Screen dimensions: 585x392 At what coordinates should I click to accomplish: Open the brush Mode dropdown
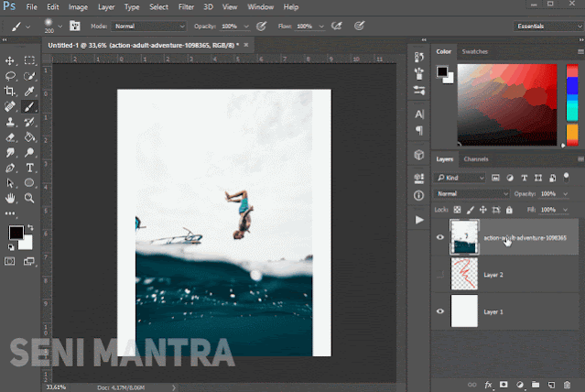click(x=149, y=27)
